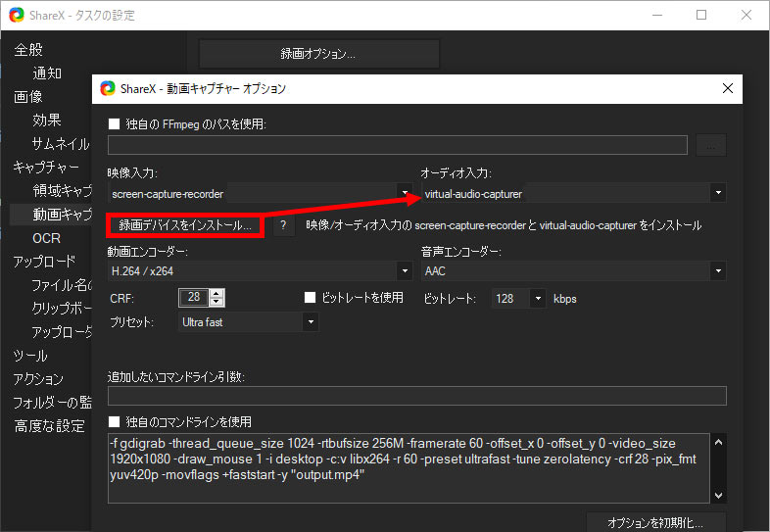This screenshot has height=532, width=770.
Task: Increase the CRF value with up arrow
Action: (x=217, y=293)
